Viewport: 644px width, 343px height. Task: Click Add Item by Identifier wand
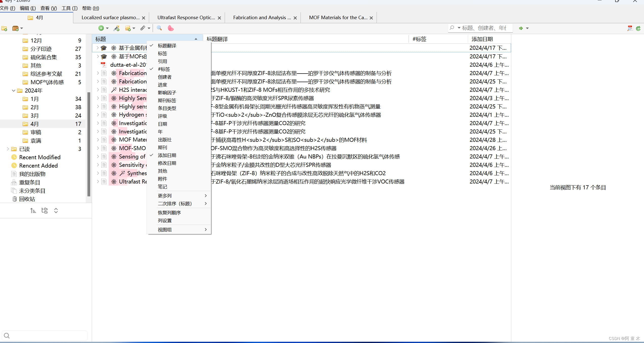tap(117, 28)
